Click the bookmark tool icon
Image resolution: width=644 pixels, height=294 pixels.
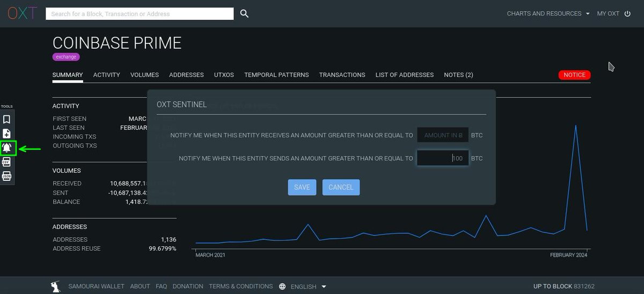click(x=7, y=120)
